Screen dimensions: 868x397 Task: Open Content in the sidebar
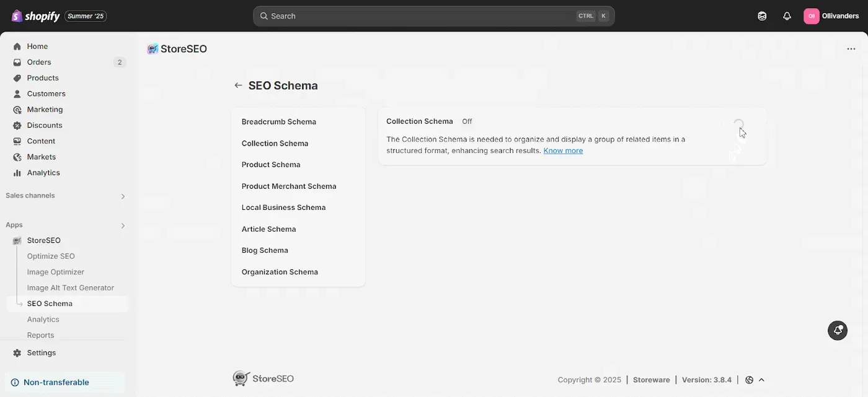[41, 141]
